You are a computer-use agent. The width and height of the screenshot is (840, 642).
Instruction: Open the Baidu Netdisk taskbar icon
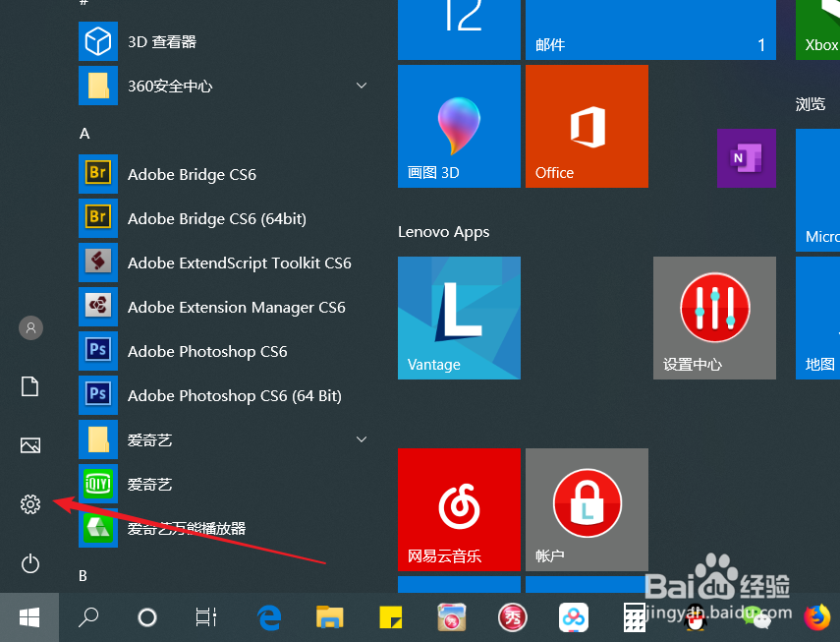pyautogui.click(x=574, y=617)
